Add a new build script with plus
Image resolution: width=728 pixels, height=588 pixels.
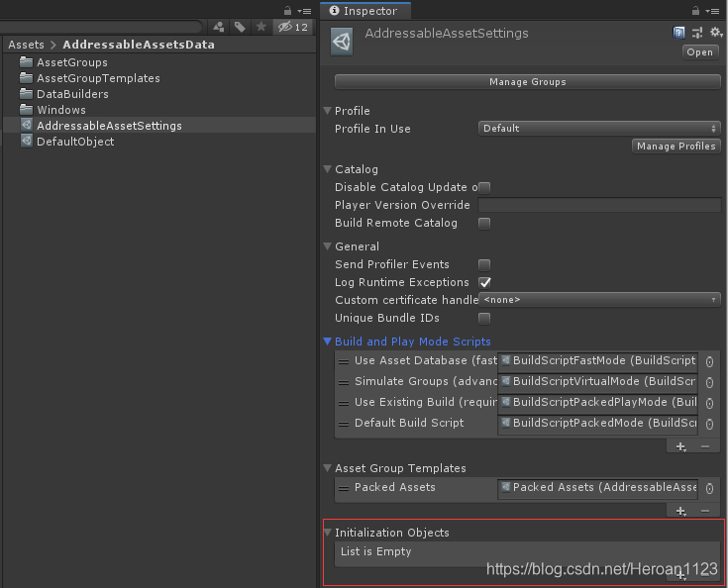pyautogui.click(x=680, y=446)
